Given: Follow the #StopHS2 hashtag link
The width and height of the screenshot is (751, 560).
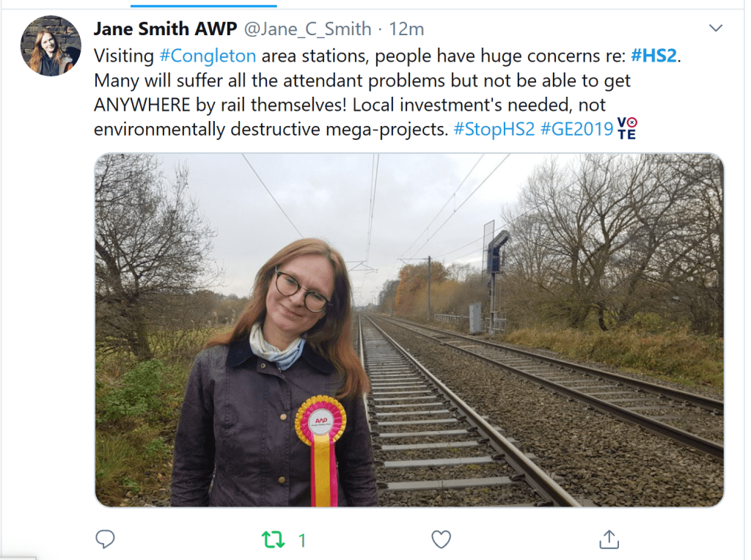Looking at the screenshot, I should pyautogui.click(x=494, y=129).
